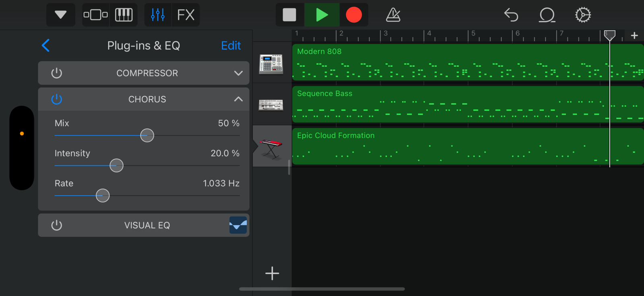The height and width of the screenshot is (296, 644).
Task: Toggle the Chorus power button
Action: click(x=57, y=99)
